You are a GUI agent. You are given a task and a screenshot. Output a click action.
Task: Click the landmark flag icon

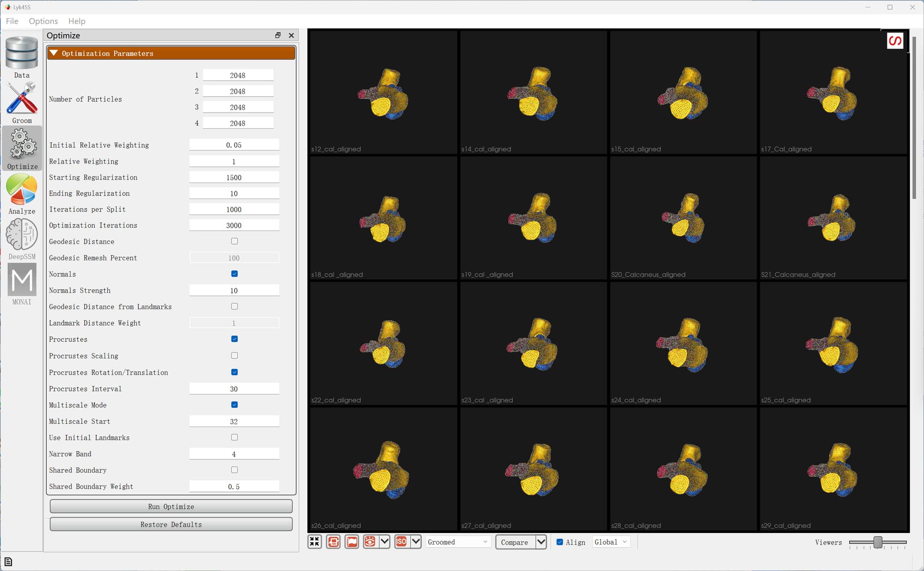coord(352,542)
